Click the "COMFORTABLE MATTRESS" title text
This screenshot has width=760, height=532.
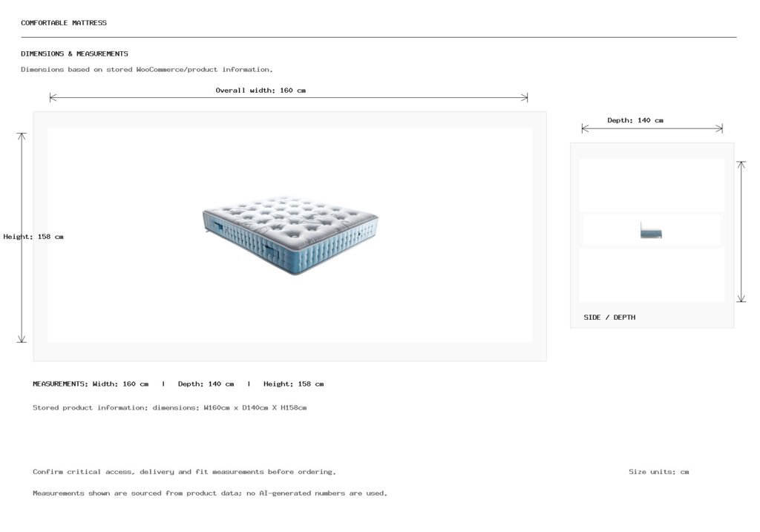[x=64, y=23]
